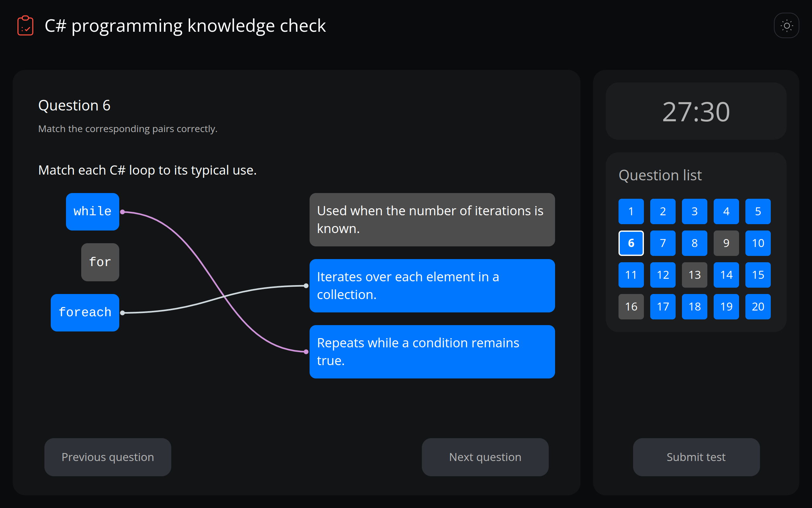Jump to question 2
This screenshot has width=812, height=508.
(x=663, y=211)
